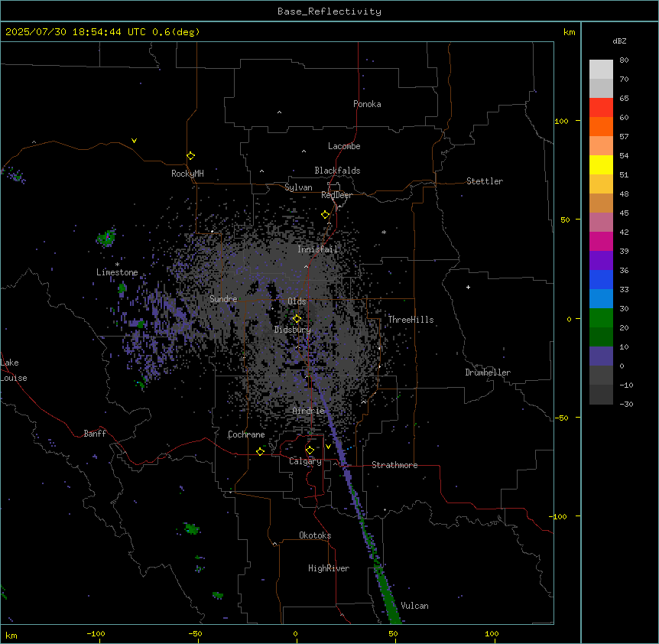Click the RockyMH label

(187, 174)
